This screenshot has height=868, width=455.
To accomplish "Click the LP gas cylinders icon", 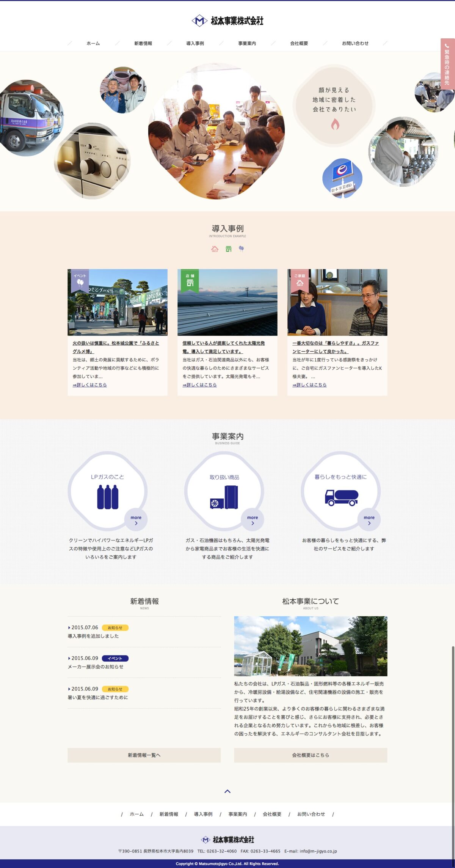I will (x=108, y=497).
